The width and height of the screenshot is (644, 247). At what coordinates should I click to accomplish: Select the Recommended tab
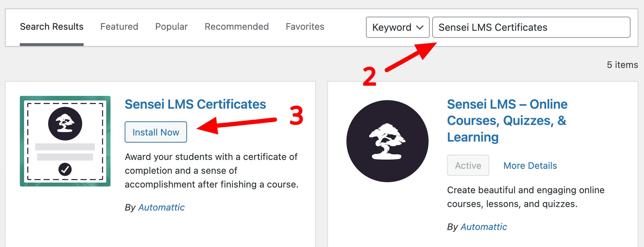pos(237,27)
